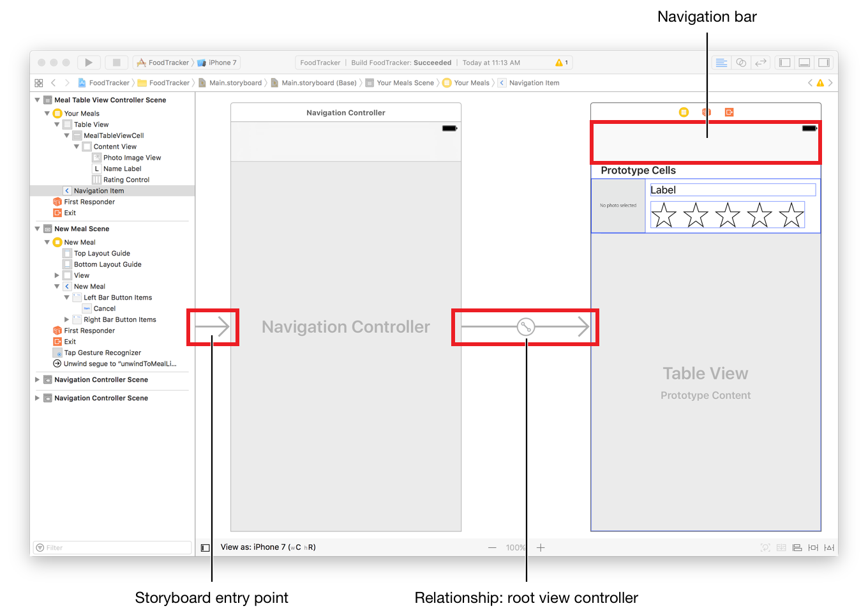The width and height of the screenshot is (868, 615).
Task: Click Your Meals Scene in jump bar
Action: [x=400, y=83]
